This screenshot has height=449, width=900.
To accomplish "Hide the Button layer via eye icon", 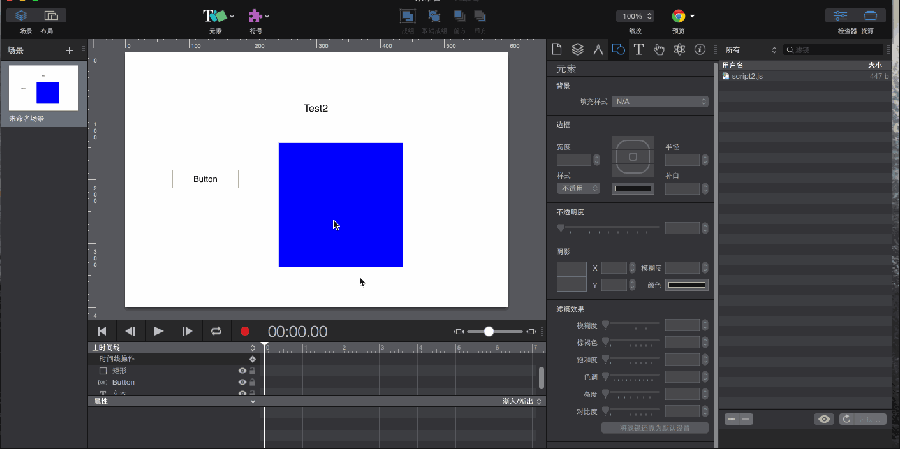I will 242,382.
